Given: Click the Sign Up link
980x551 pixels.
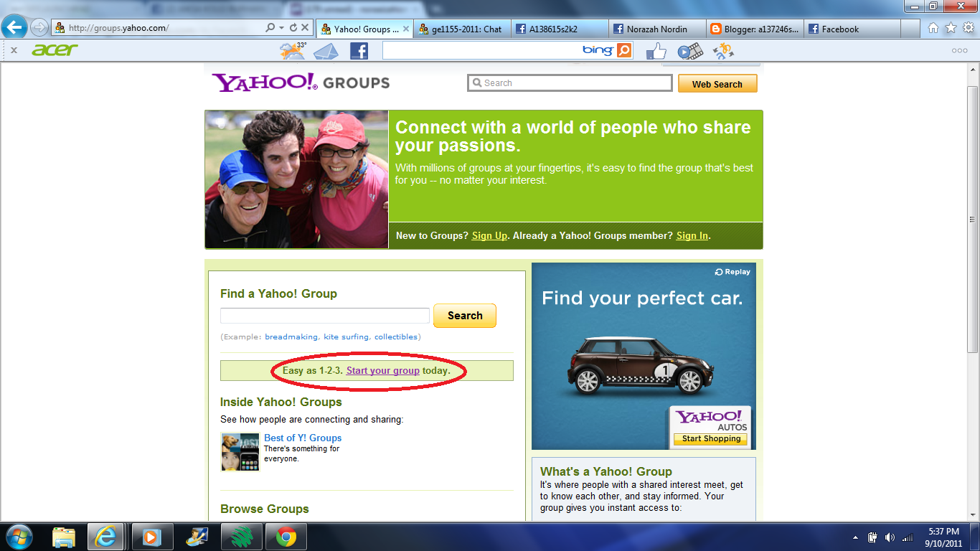Looking at the screenshot, I should [490, 235].
